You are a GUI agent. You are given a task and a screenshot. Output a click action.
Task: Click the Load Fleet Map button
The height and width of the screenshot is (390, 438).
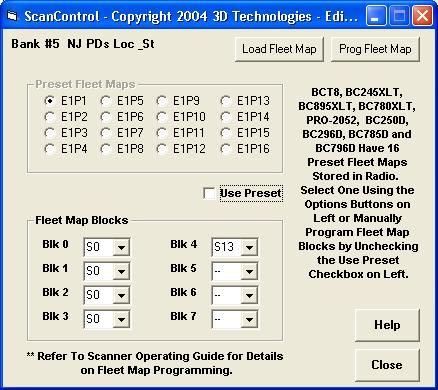point(279,49)
